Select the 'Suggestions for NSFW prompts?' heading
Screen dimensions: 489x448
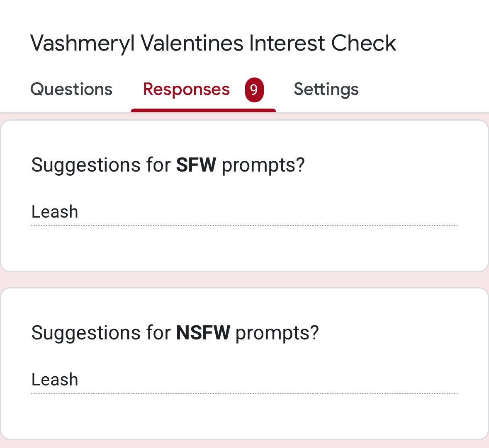click(x=175, y=333)
